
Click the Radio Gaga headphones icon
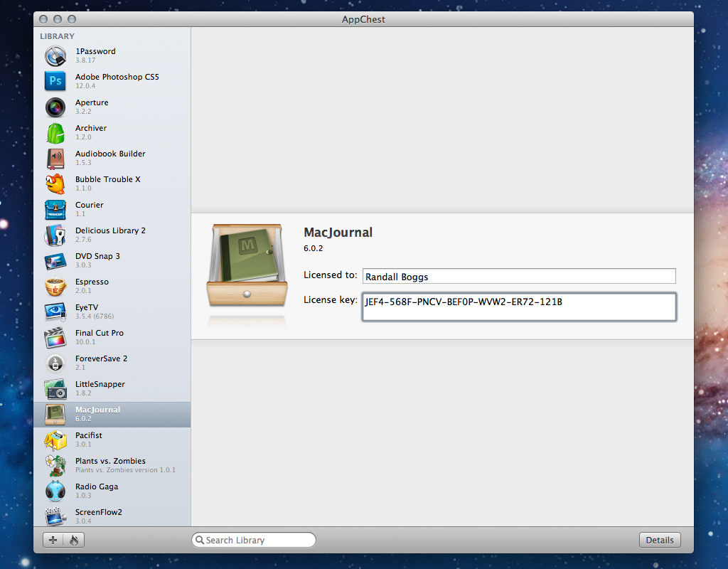click(x=55, y=491)
